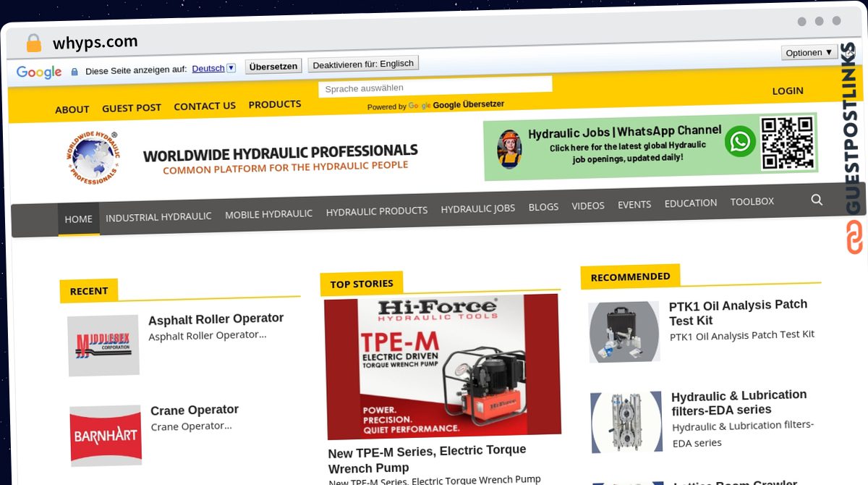Click the Google Translate logo
This screenshot has height=485, width=868.
tap(39, 72)
